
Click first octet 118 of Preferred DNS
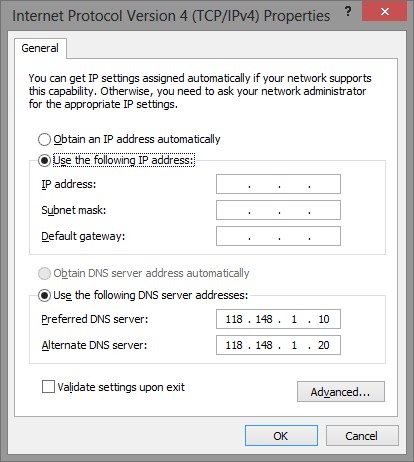click(x=234, y=319)
